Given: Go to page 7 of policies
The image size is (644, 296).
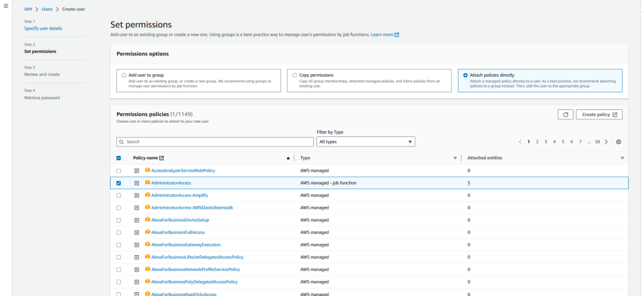Looking at the screenshot, I should point(580,141).
